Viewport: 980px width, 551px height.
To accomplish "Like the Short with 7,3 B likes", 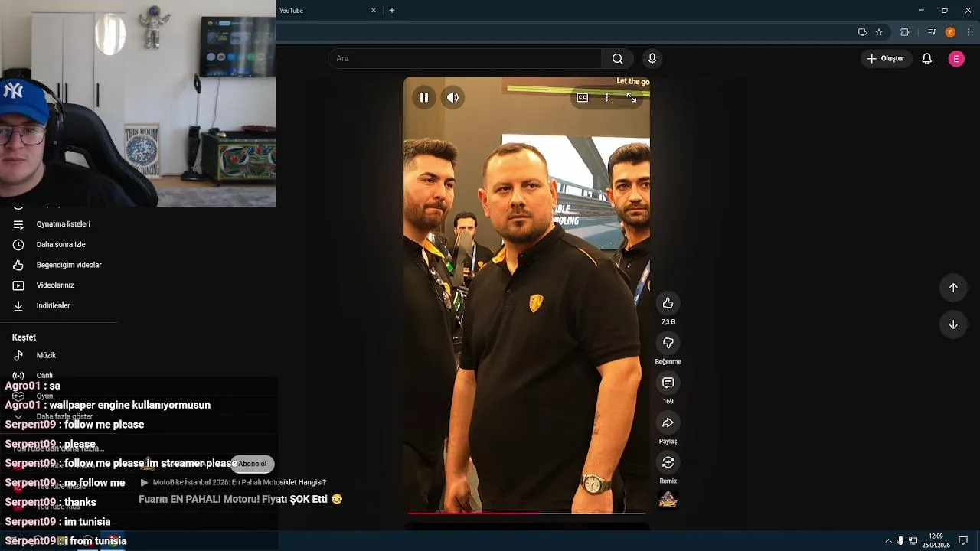I will click(668, 303).
